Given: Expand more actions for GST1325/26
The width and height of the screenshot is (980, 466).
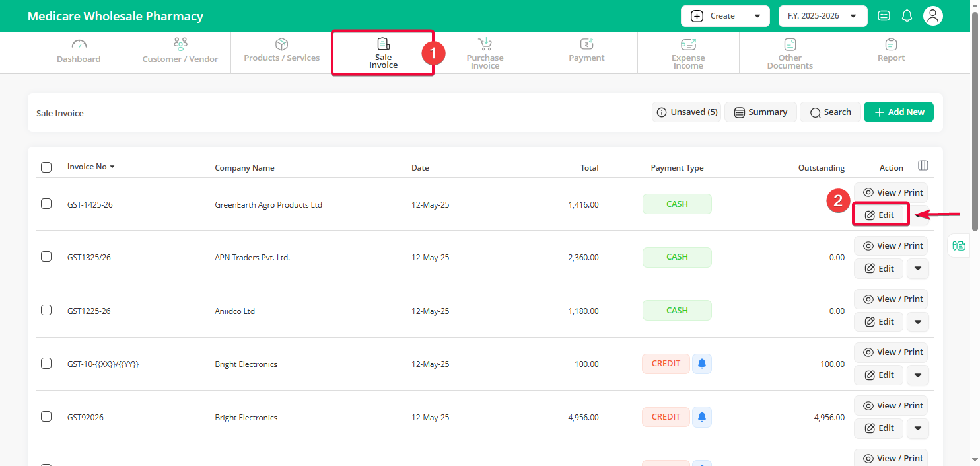Looking at the screenshot, I should click(917, 268).
